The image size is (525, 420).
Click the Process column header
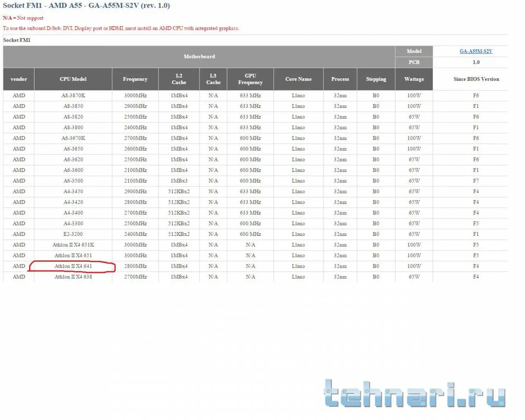(340, 79)
